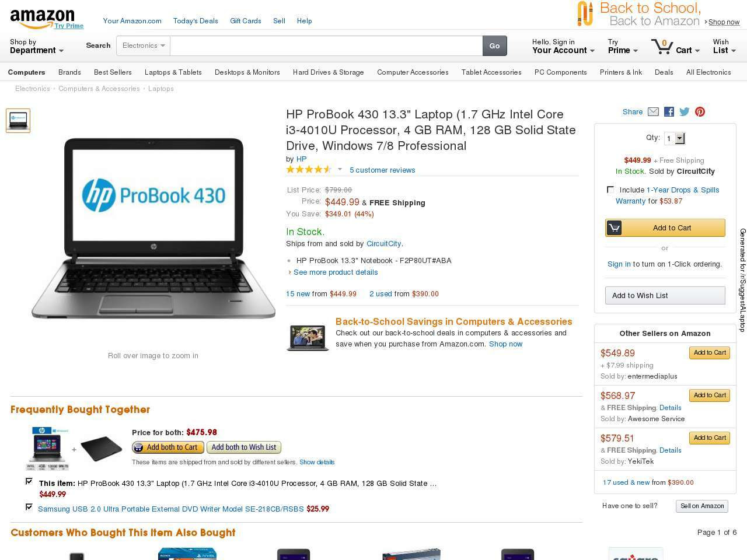The image size is (747, 560).
Task: Share product on Twitter icon
Action: click(x=685, y=112)
